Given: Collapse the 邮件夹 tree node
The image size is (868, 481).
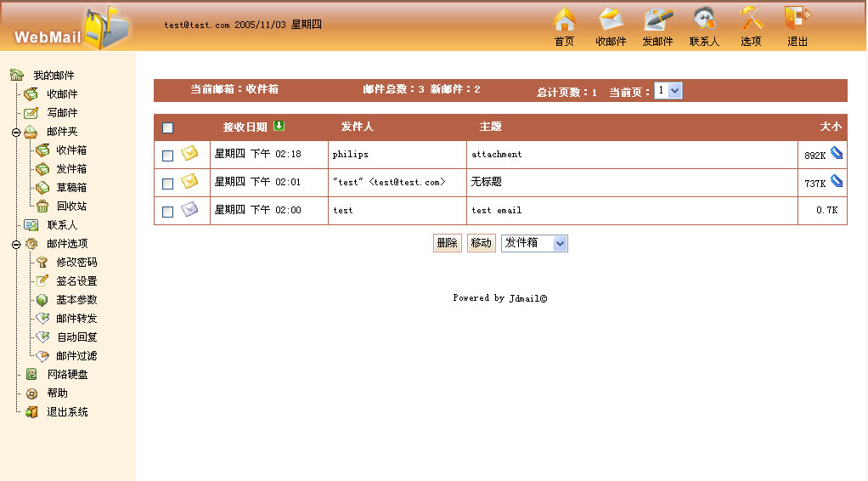Looking at the screenshot, I should coord(16,132).
